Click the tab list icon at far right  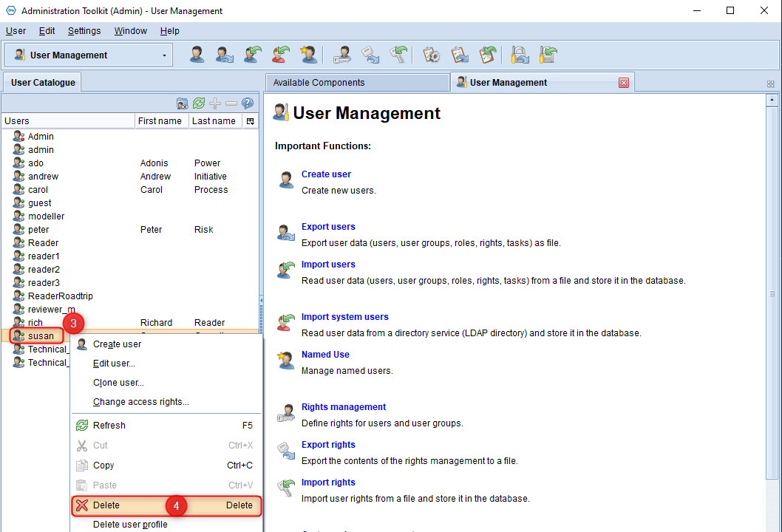(x=770, y=84)
